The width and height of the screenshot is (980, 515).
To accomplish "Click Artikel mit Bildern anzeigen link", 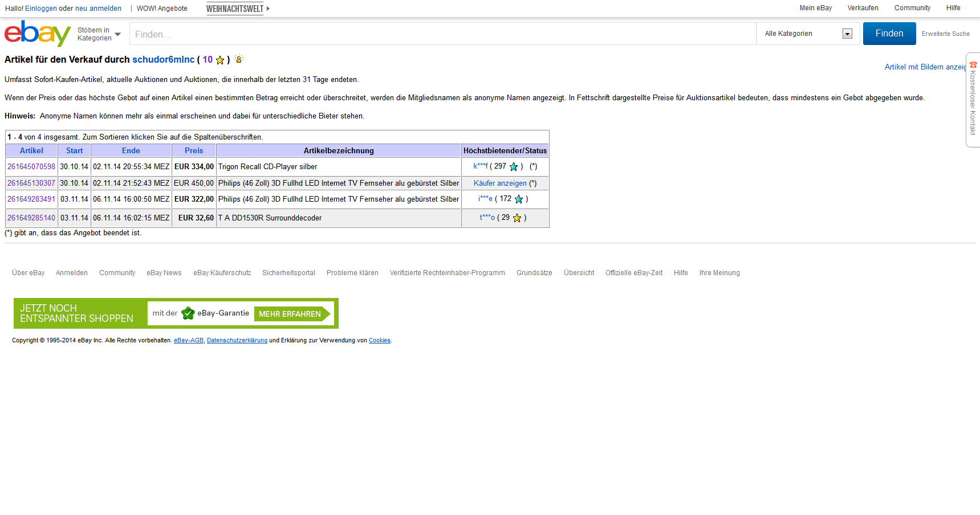I will tap(925, 67).
